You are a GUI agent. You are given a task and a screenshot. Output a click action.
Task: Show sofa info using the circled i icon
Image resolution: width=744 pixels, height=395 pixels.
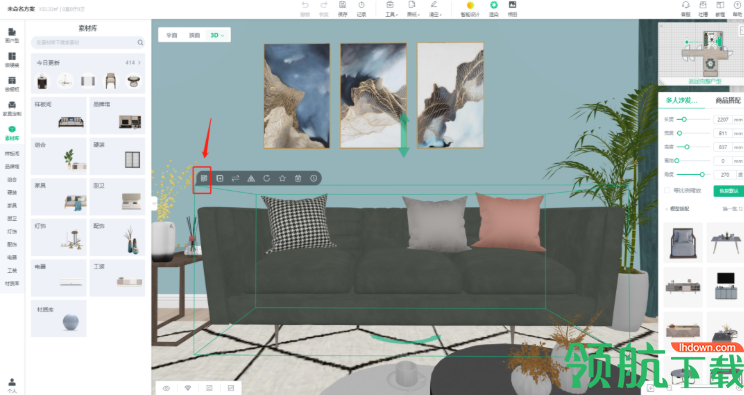[314, 178]
